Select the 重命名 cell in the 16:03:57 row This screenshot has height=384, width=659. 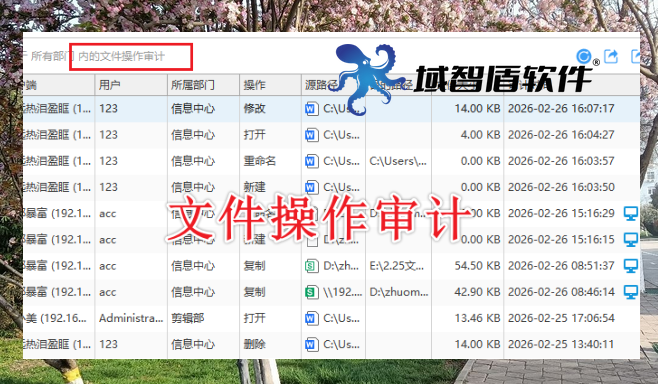[x=260, y=161]
